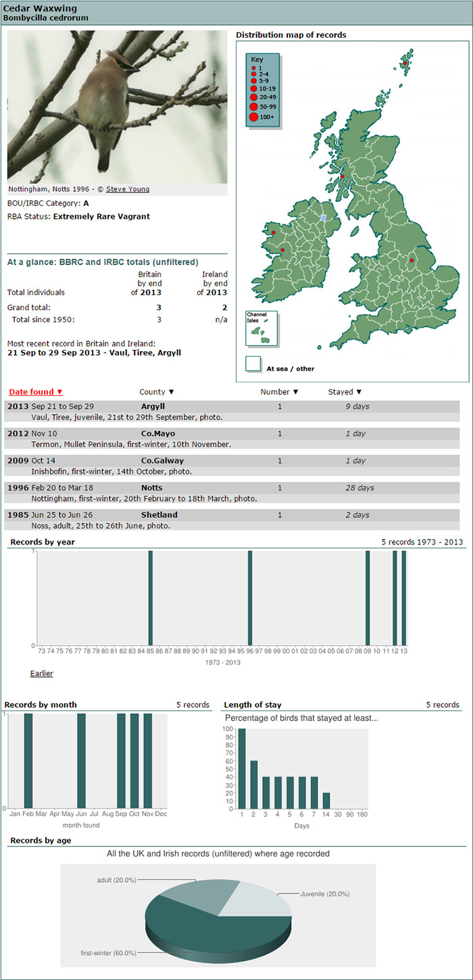Click the Nottingham first-winter detail line

tap(144, 498)
